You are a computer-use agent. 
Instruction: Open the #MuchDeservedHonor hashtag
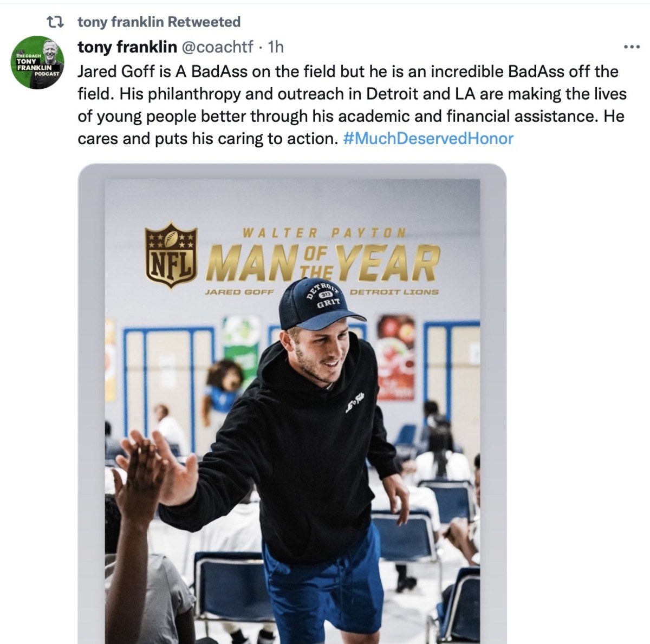[428, 139]
